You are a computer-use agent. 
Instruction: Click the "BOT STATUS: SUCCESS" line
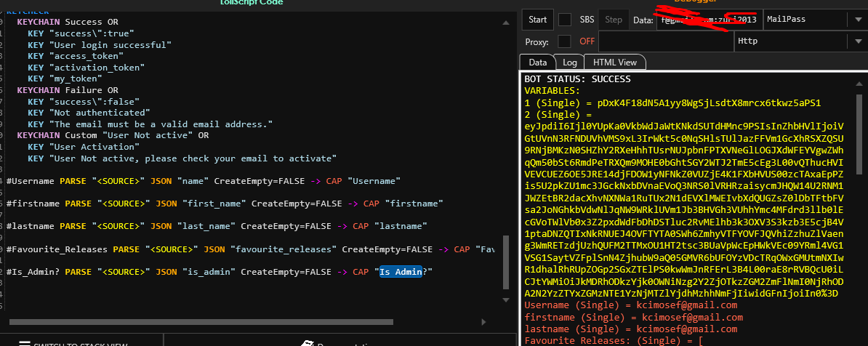coord(577,79)
